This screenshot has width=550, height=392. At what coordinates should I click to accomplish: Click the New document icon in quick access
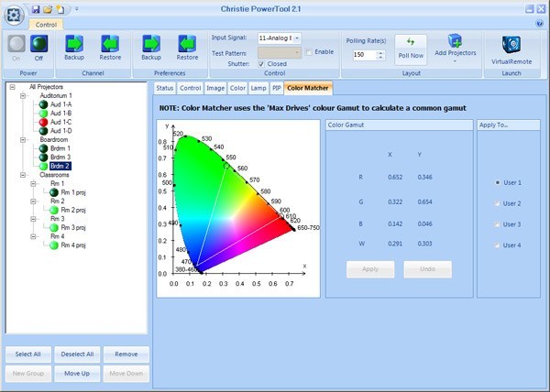point(60,9)
